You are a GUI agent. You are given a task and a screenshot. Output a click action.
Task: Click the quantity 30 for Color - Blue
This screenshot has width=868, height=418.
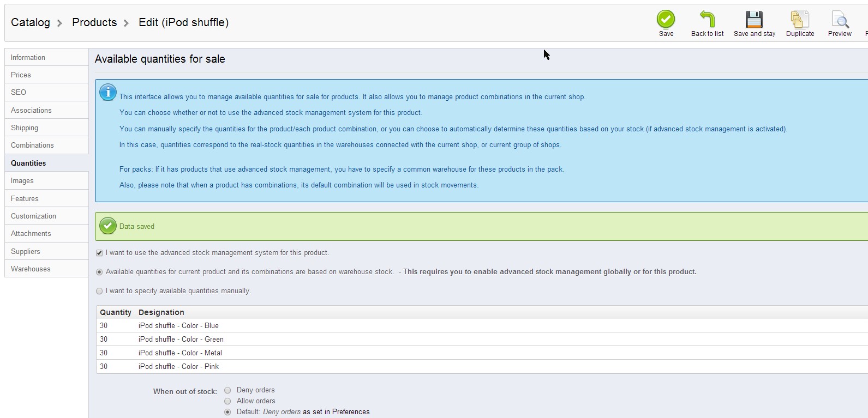tap(104, 325)
